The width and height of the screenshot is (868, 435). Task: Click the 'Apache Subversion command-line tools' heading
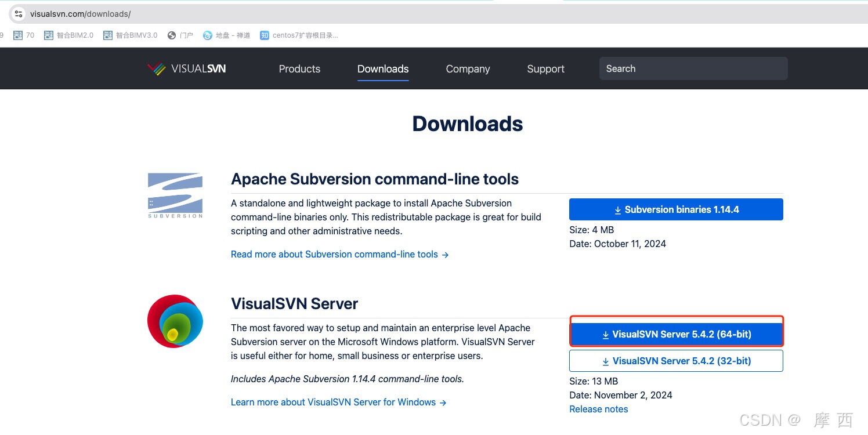[375, 179]
